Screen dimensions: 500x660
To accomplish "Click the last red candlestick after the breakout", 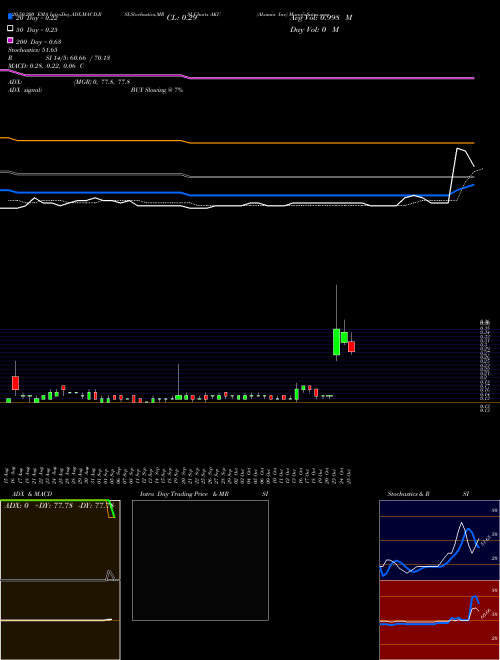I will point(351,346).
